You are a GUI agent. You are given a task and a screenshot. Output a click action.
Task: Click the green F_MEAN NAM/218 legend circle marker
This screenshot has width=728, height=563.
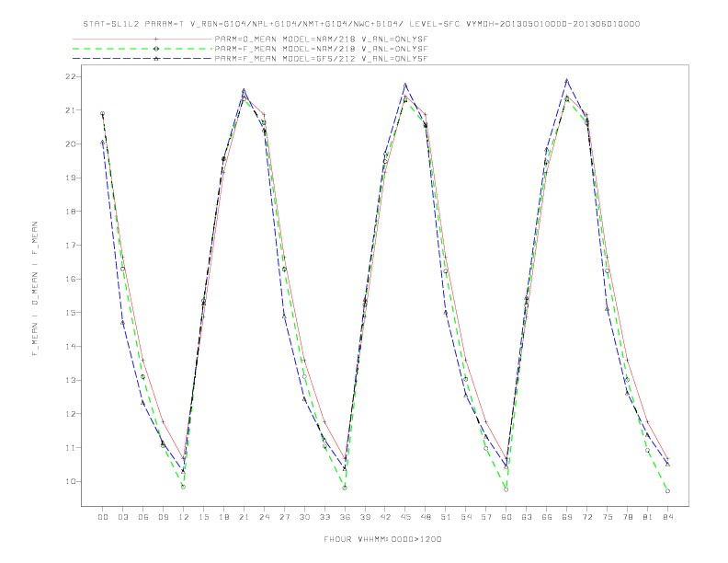pyautogui.click(x=156, y=49)
